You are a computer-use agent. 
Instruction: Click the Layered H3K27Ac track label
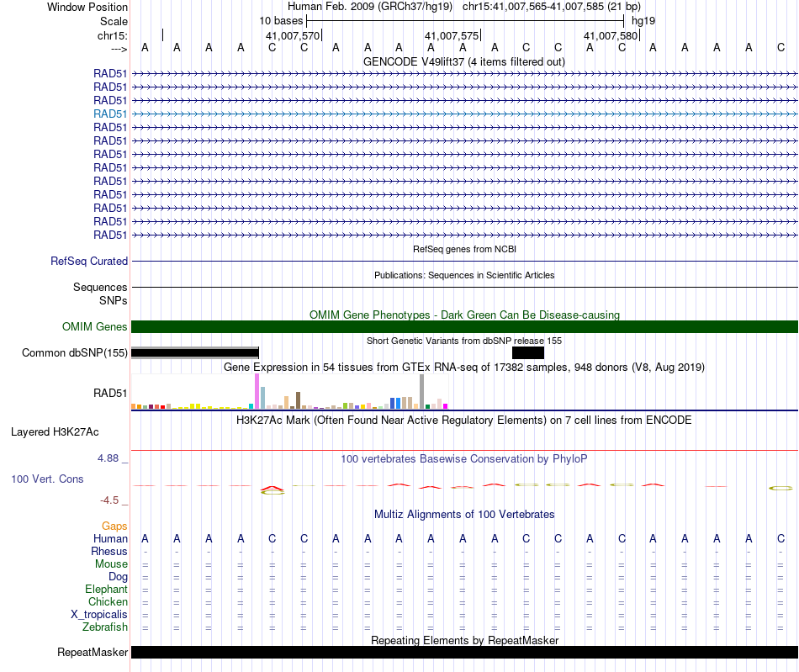55,432
